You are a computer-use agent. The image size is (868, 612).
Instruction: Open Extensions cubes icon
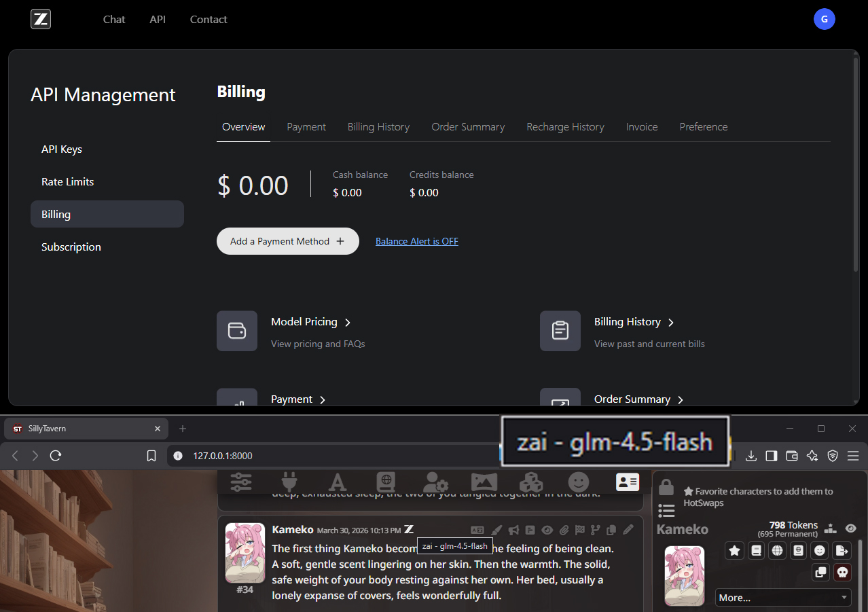(x=531, y=482)
